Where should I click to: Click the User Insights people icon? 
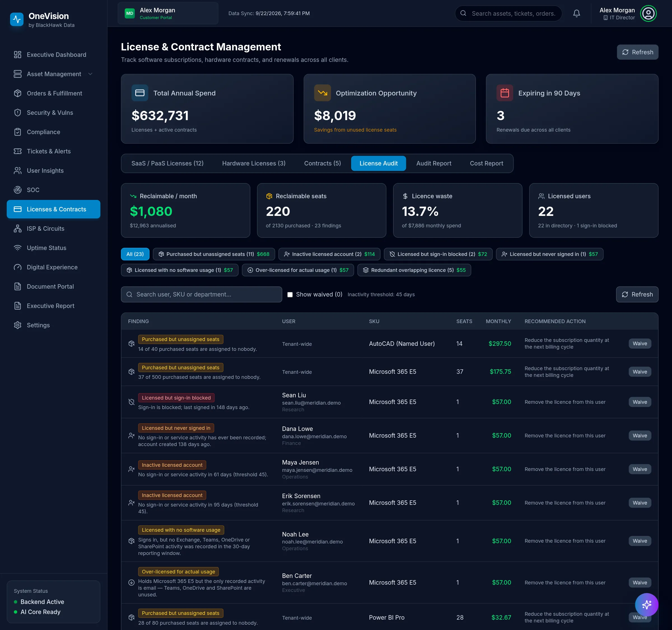18,171
